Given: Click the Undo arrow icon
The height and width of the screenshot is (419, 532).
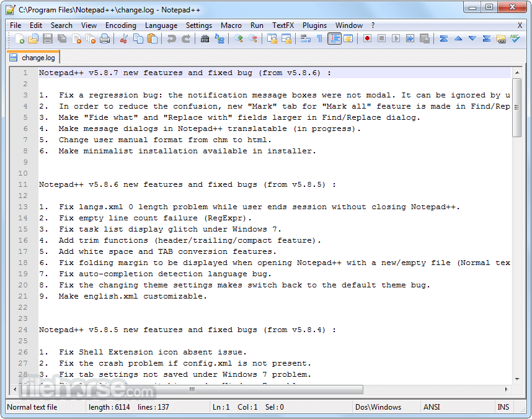Looking at the screenshot, I should click(171, 38).
